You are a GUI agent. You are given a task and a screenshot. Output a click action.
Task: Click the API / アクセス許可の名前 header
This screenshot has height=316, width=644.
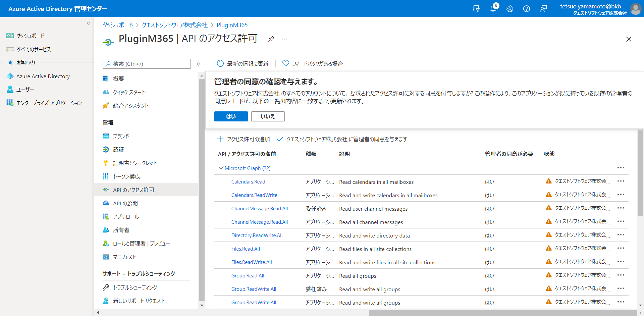[247, 154]
